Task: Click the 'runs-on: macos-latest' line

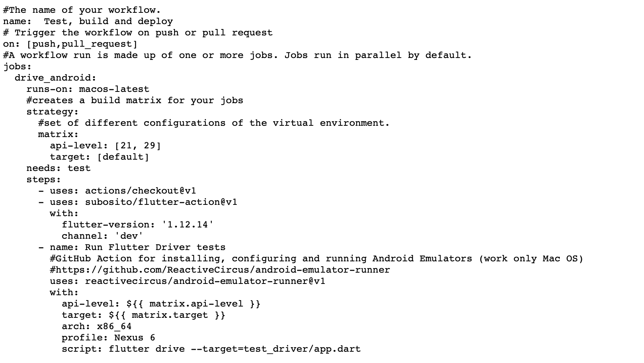Action: [88, 89]
